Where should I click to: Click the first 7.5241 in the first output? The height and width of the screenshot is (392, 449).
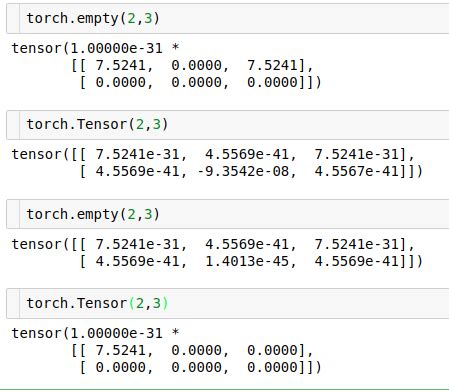[121, 65]
